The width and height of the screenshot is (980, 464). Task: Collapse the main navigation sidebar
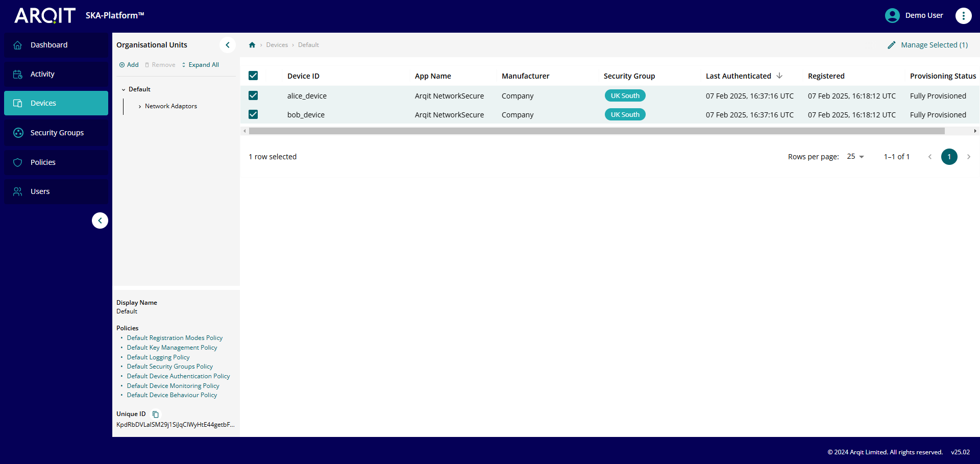100,221
